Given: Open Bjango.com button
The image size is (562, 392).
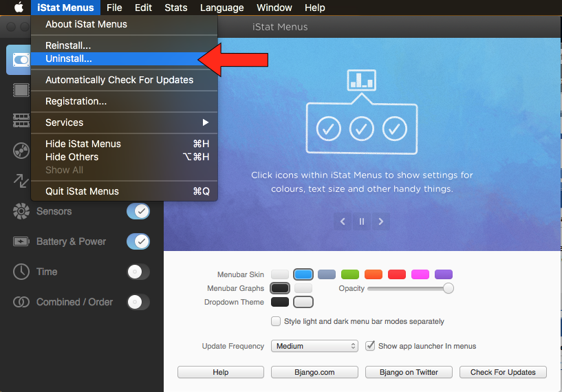Looking at the screenshot, I should coord(314,372).
